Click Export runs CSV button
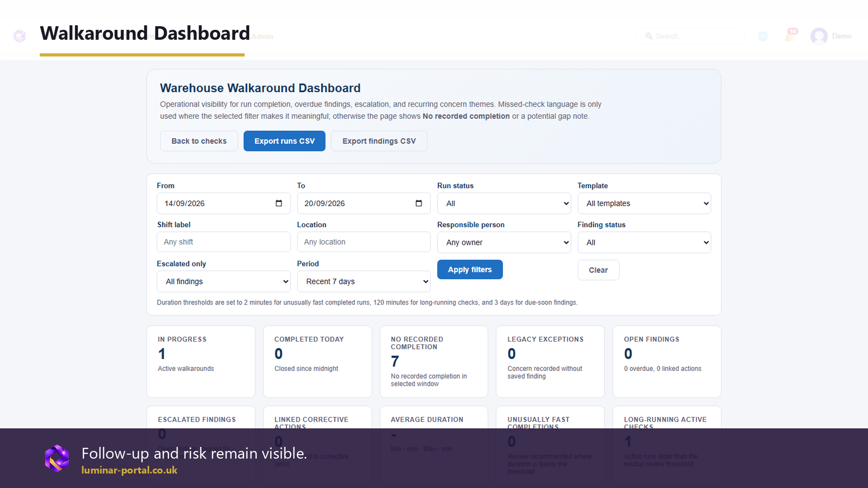Viewport: 868px width, 488px height. coord(284,141)
